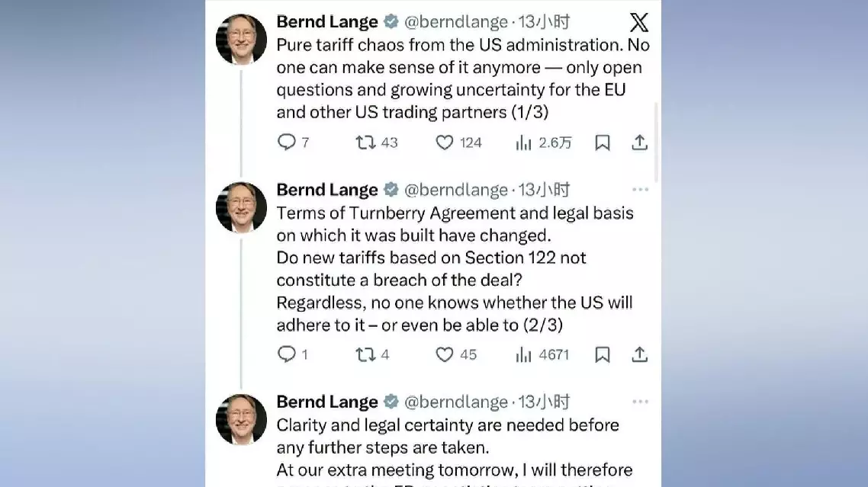Share the second tweet (2/3)
868x487 pixels.
(x=639, y=354)
